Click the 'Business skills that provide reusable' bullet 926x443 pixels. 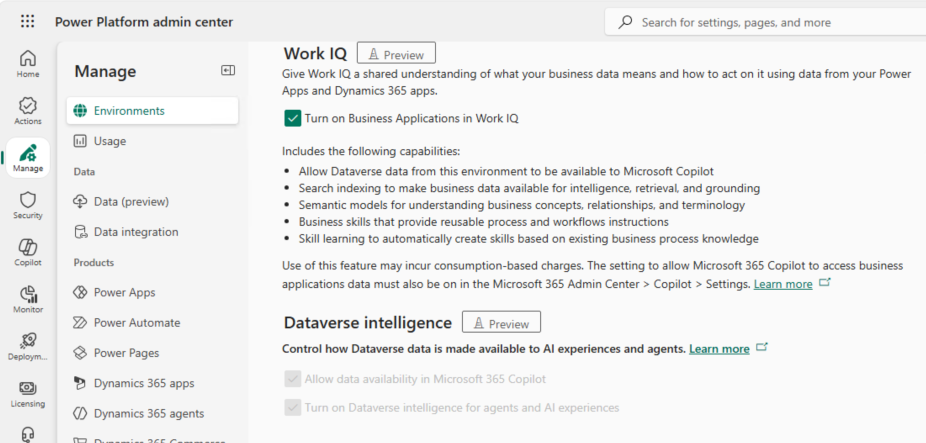[483, 222]
